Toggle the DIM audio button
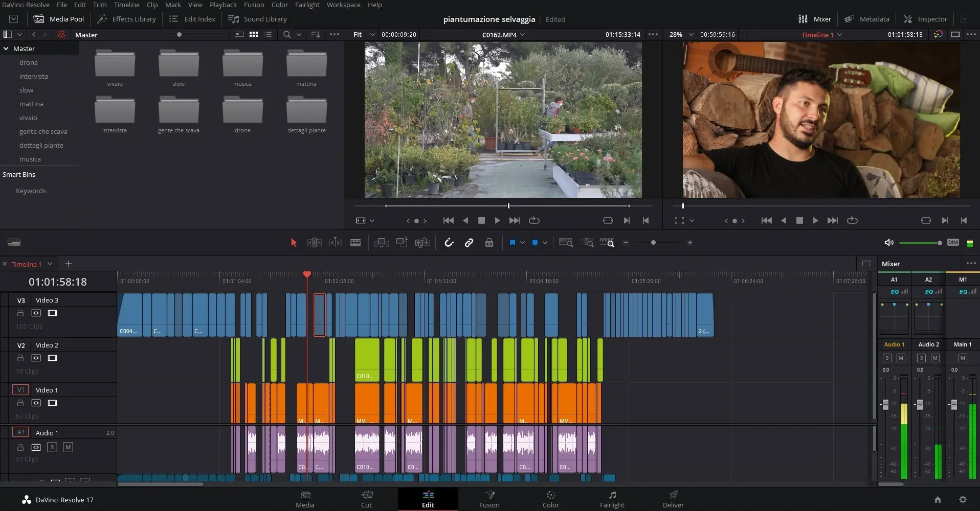980x511 pixels. (953, 243)
